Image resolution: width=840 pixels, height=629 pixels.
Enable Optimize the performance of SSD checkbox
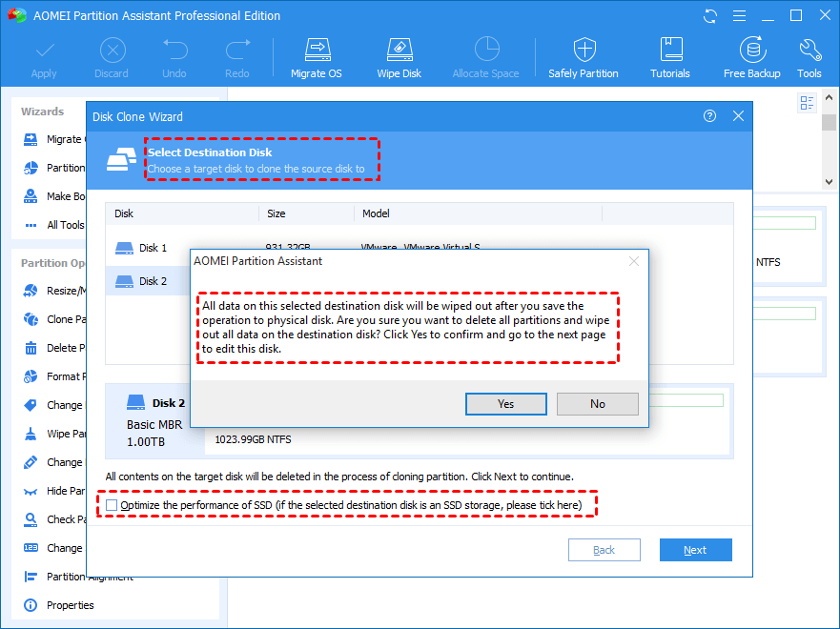click(x=113, y=504)
